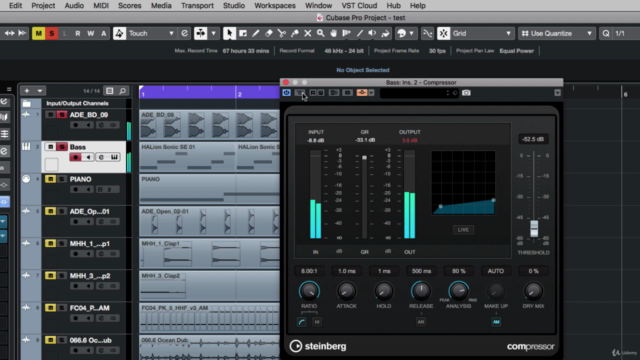Open the compressor functions menu arrow at right
This screenshot has width=640, height=360.
tap(558, 93)
